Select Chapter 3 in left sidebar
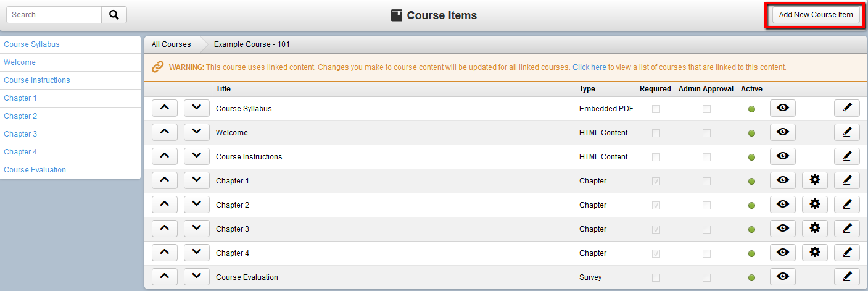Image resolution: width=868 pixels, height=291 pixels. [20, 134]
